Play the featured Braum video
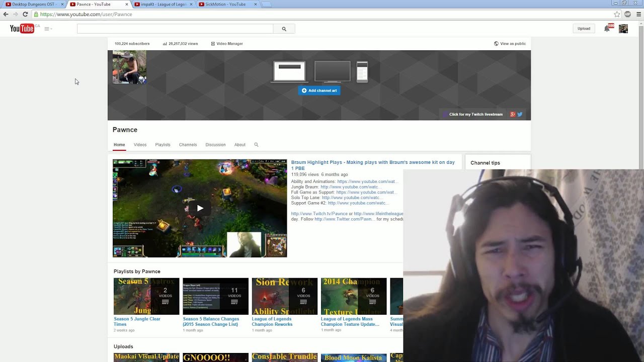 click(x=200, y=208)
